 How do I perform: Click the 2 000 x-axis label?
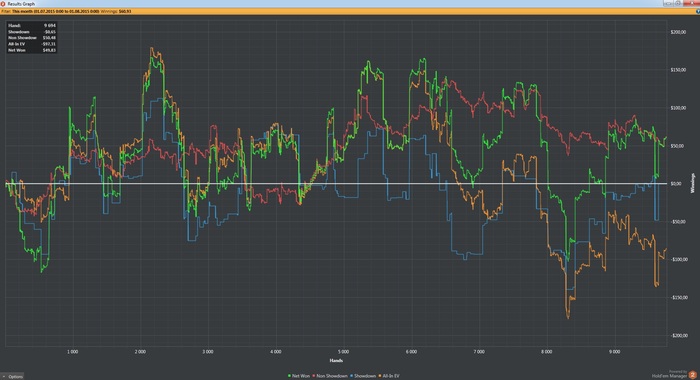tap(140, 352)
